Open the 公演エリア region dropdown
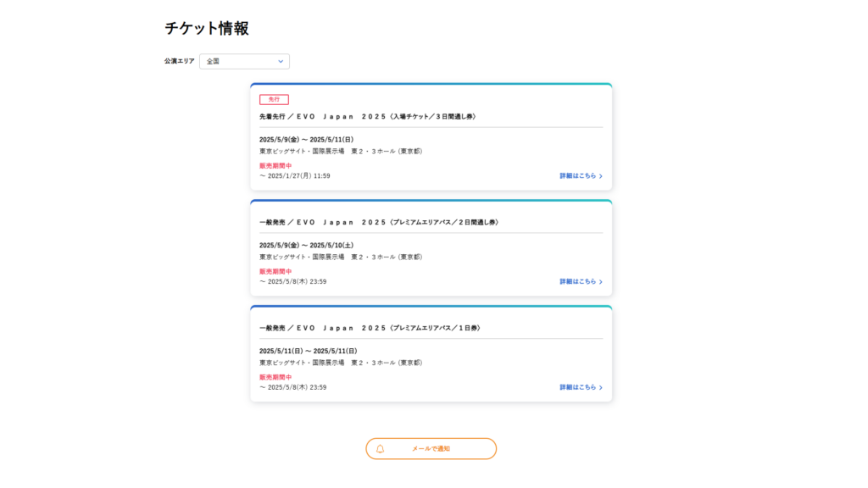The width and height of the screenshot is (868, 488). point(244,61)
